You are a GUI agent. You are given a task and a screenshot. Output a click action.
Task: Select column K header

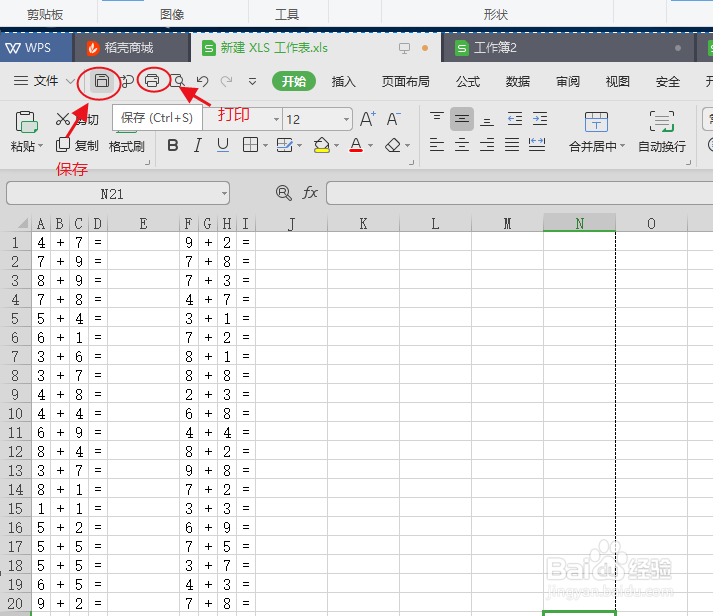[x=363, y=223]
